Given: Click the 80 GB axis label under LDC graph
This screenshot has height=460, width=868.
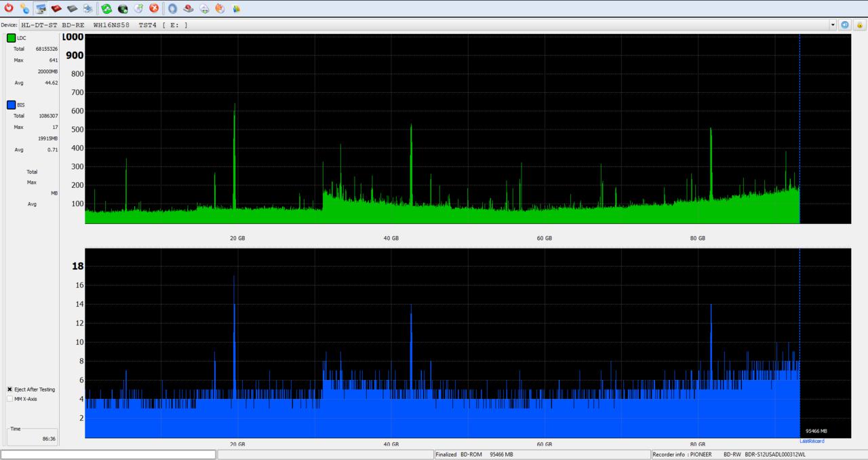Looking at the screenshot, I should pyautogui.click(x=698, y=238).
